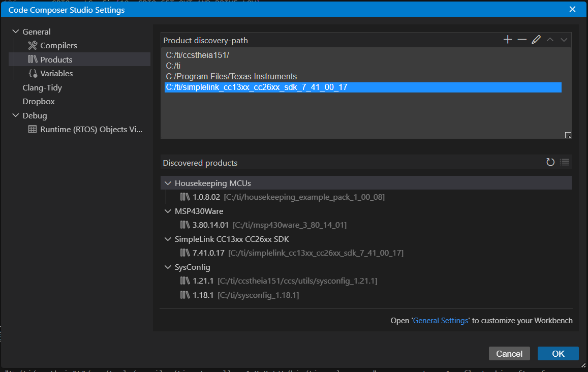The image size is (588, 372).
Task: Collapse the Debug settings section
Action: 16,115
